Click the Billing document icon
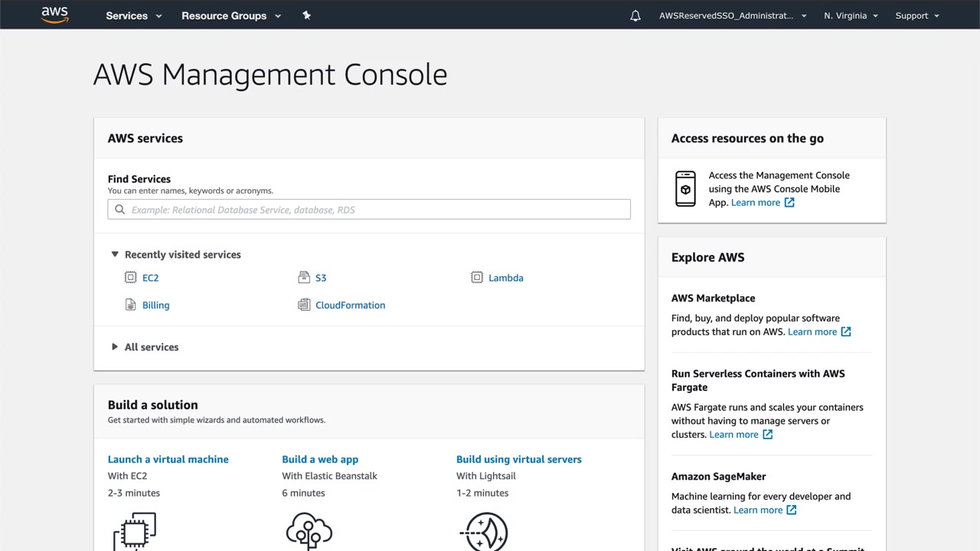 [x=130, y=305]
